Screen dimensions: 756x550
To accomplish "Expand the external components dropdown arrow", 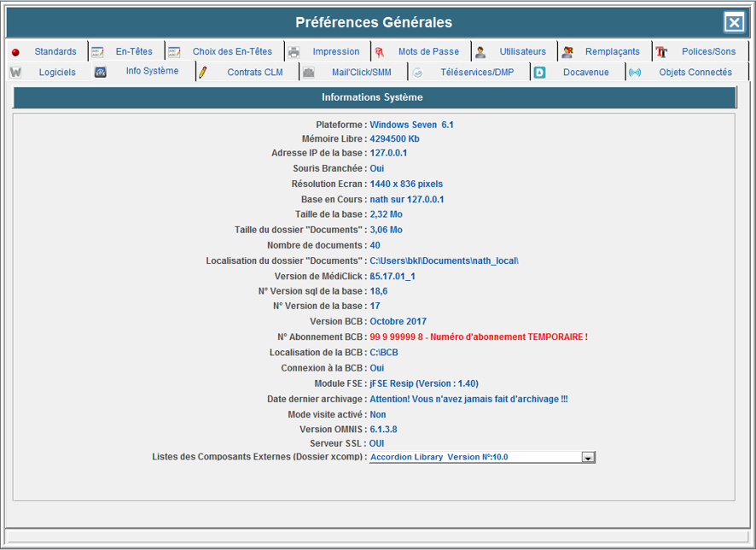I will [588, 458].
